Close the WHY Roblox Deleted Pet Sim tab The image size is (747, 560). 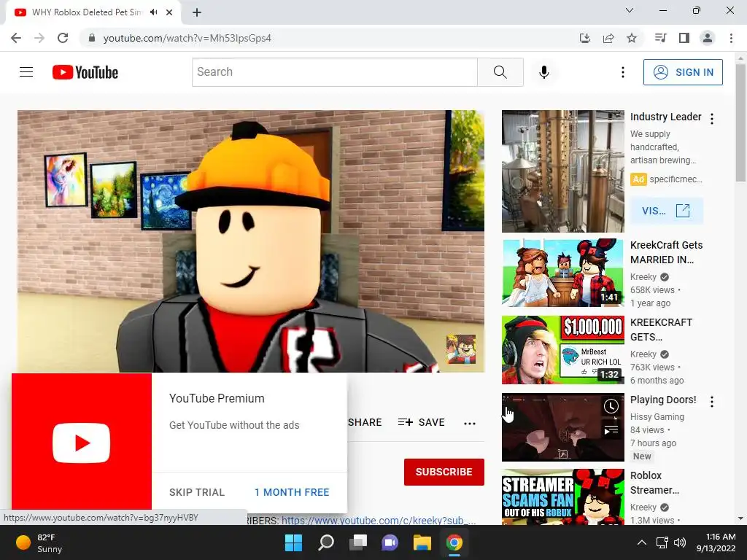click(x=169, y=12)
